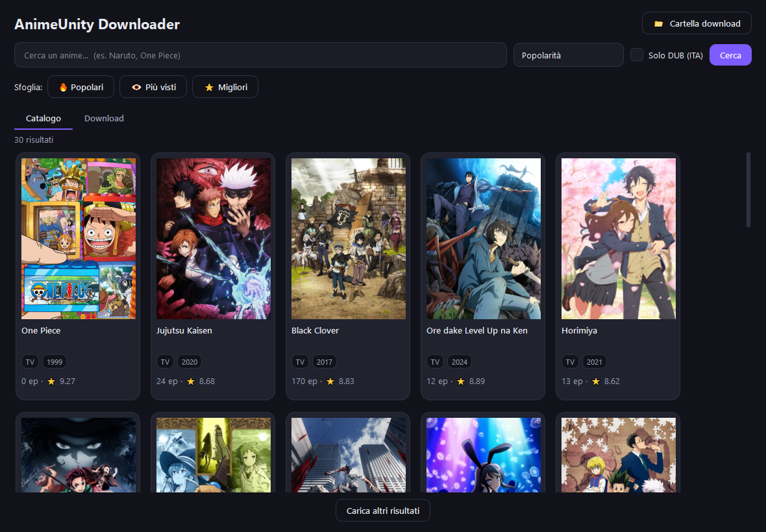The height and width of the screenshot is (532, 766).
Task: Click the star icon on Migliori
Action: pyautogui.click(x=209, y=88)
